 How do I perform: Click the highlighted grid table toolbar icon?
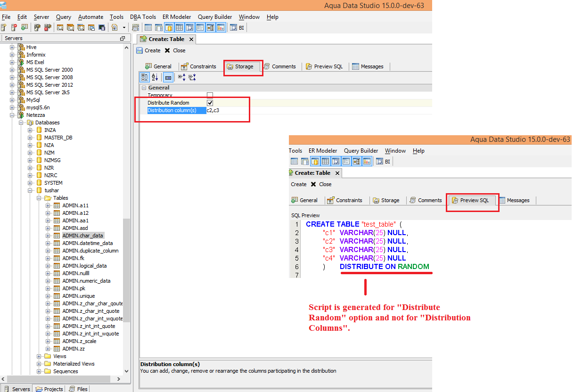[180, 27]
